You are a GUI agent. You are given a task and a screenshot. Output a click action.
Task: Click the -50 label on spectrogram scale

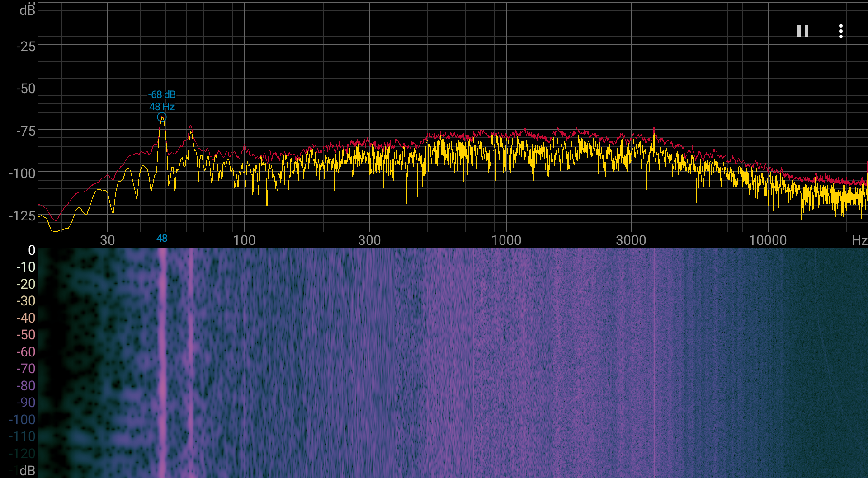[x=26, y=335]
